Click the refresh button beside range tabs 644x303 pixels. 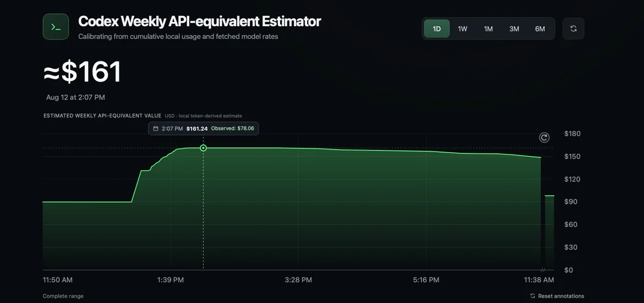pos(574,29)
